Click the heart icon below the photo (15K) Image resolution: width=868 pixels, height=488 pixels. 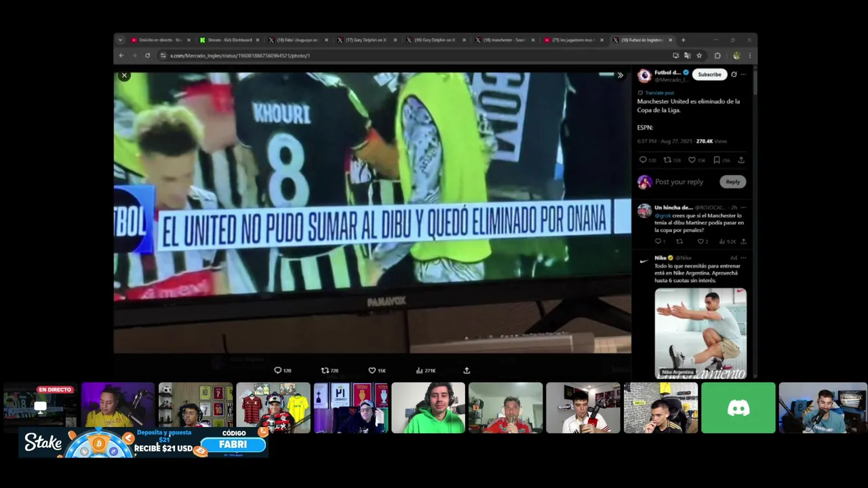click(372, 370)
